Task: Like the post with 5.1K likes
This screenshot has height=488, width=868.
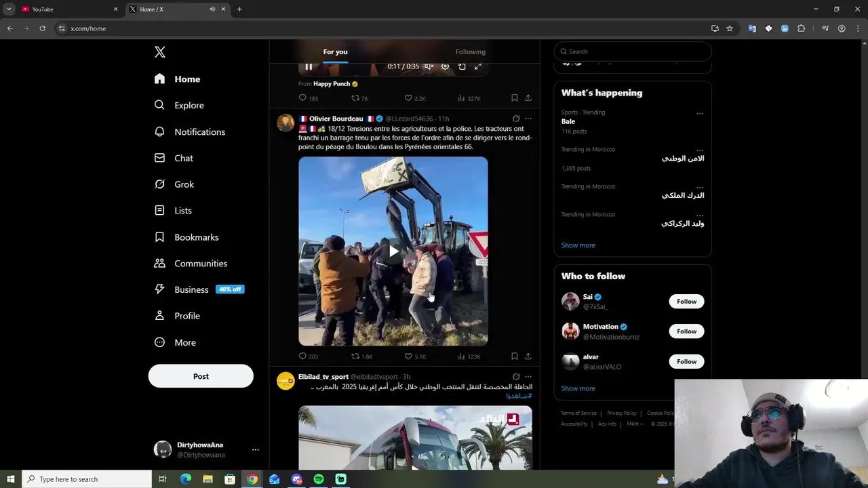Action: coord(415,357)
